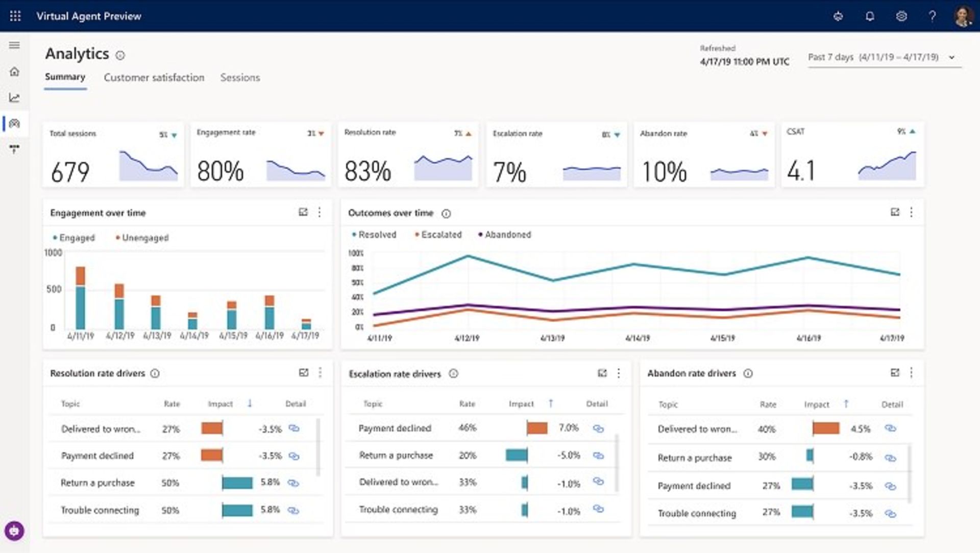Click the Total sessions 679 card
980x553 pixels.
pyautogui.click(x=113, y=155)
